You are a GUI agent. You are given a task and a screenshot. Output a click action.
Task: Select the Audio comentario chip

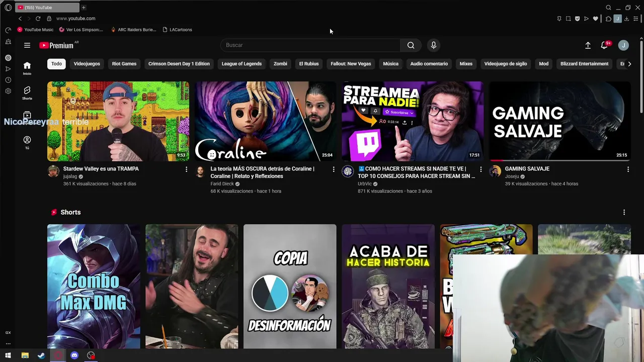point(429,64)
